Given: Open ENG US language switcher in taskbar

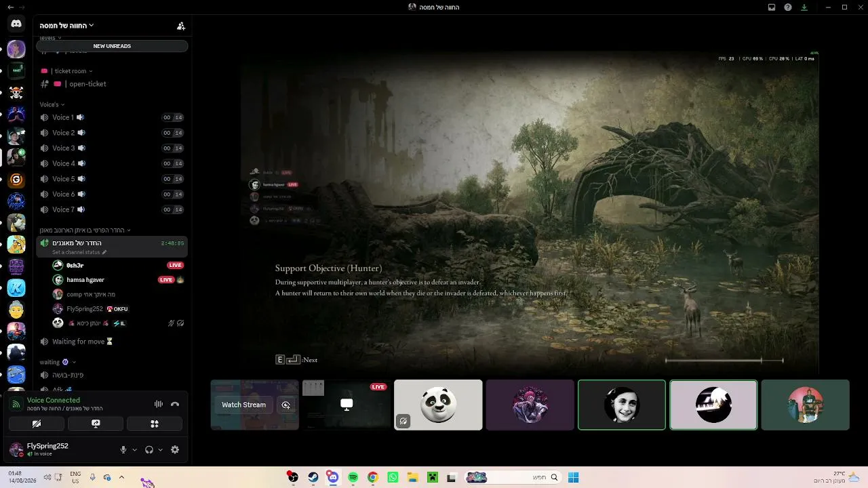Looking at the screenshot, I should tap(75, 477).
